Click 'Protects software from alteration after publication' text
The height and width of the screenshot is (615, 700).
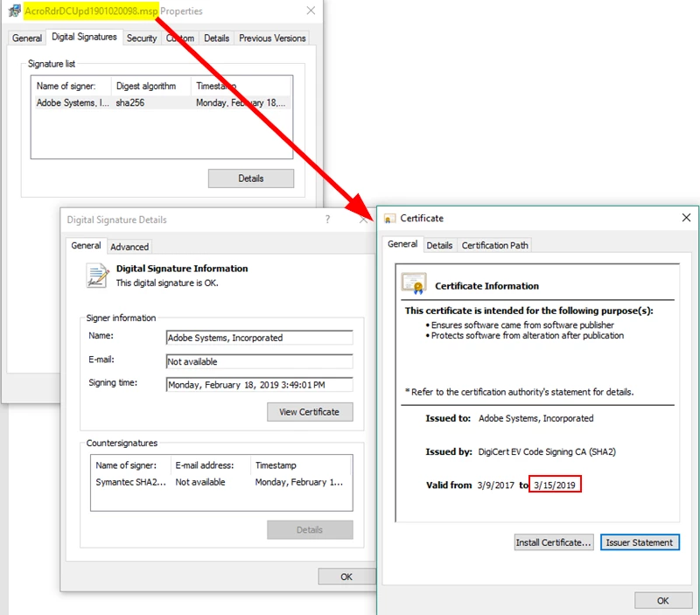pos(528,336)
